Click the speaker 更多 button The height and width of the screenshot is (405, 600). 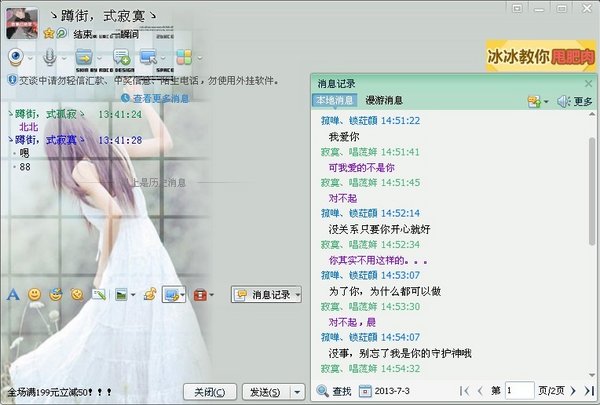point(575,101)
